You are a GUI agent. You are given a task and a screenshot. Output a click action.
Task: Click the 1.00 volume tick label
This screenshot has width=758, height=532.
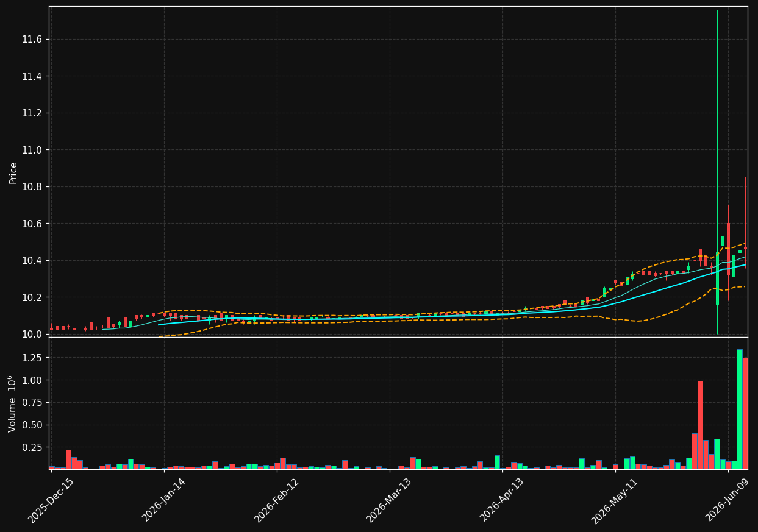[x=32, y=380]
